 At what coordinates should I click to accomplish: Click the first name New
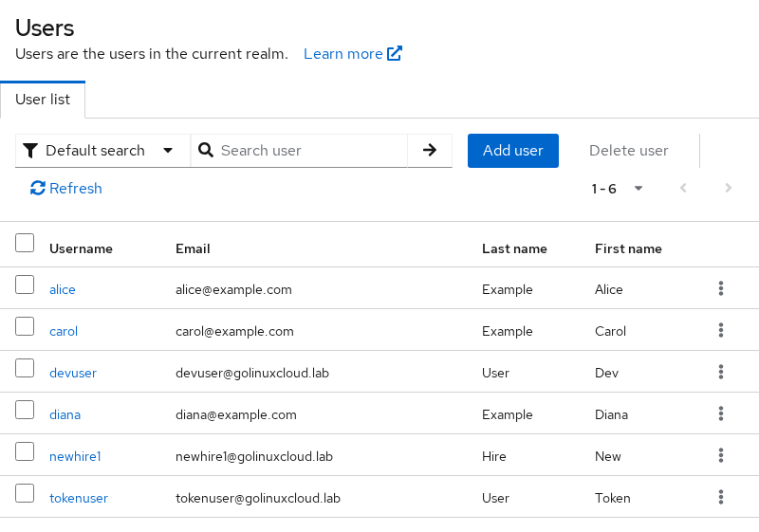[607, 456]
